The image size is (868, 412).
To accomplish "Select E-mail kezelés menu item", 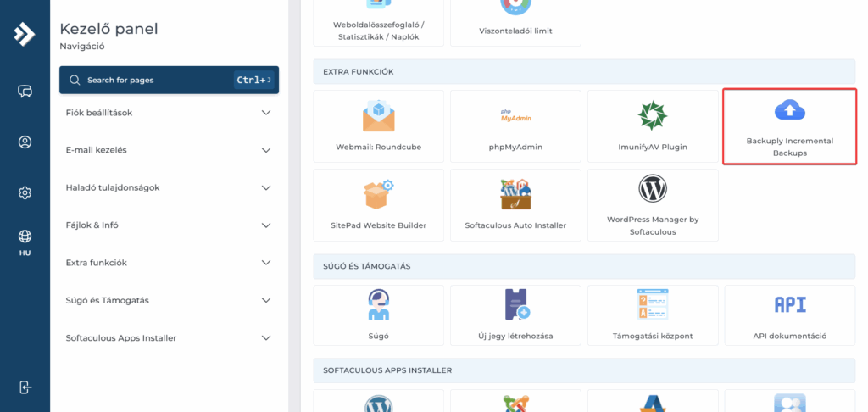I will [169, 150].
